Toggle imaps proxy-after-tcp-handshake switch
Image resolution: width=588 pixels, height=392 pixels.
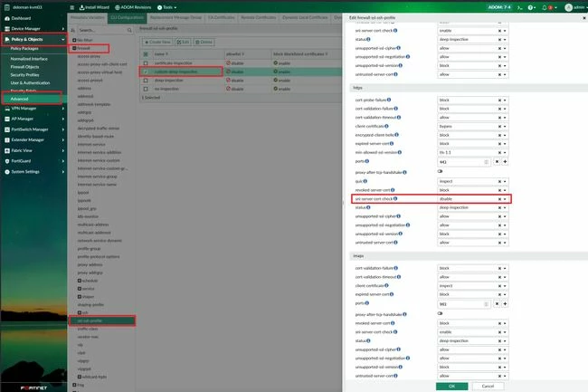pos(441,313)
